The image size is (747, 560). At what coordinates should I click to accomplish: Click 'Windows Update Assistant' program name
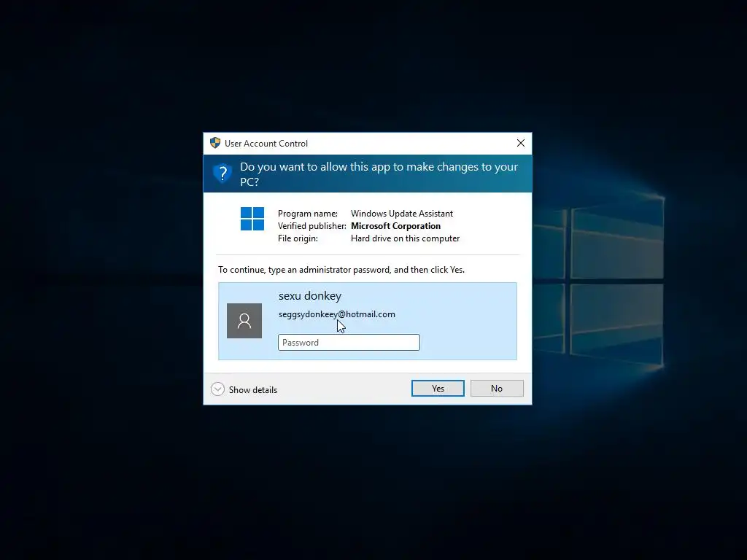pos(402,214)
